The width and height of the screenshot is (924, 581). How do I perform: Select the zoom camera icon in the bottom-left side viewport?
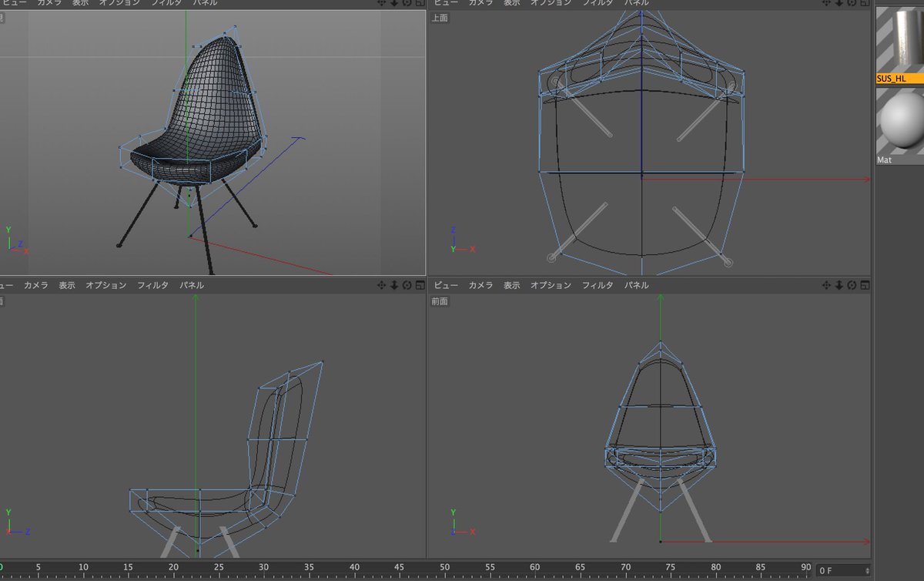[394, 285]
